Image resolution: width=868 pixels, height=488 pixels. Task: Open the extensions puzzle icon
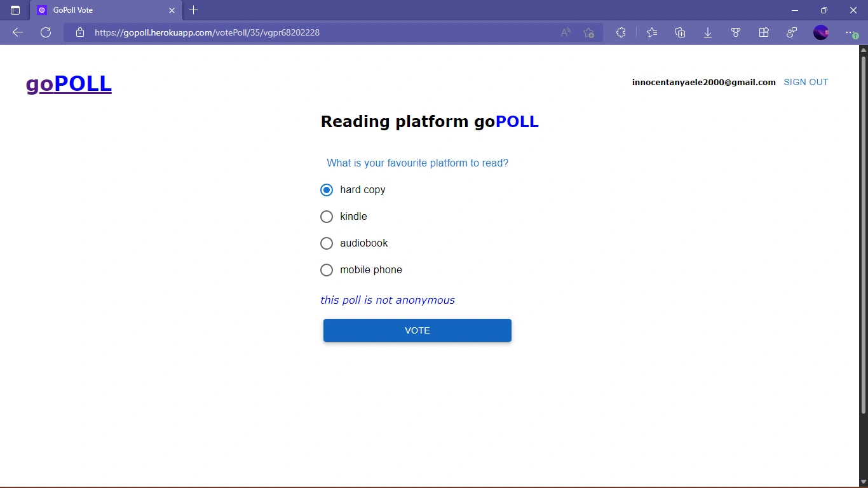(x=621, y=32)
